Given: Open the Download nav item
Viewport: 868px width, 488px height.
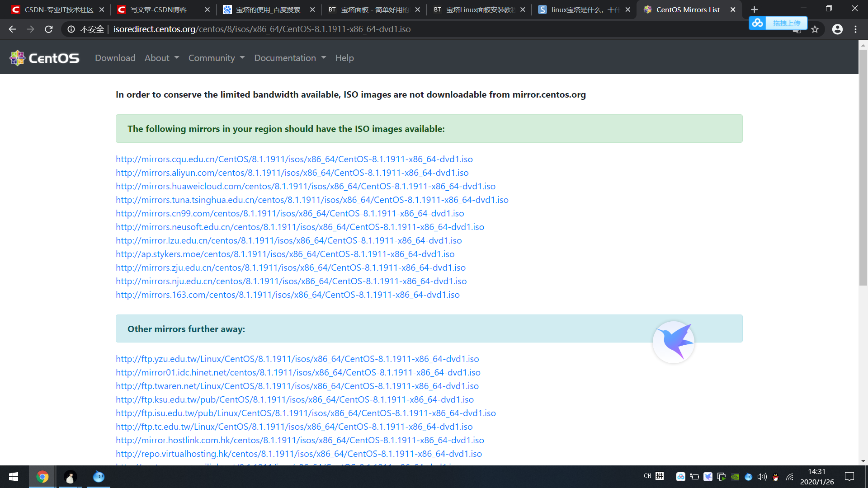Looking at the screenshot, I should pyautogui.click(x=115, y=58).
